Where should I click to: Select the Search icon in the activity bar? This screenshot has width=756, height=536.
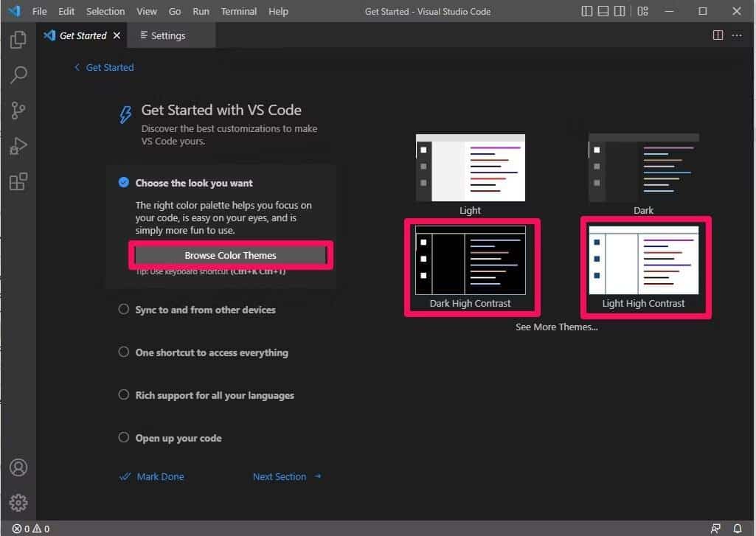(x=18, y=74)
